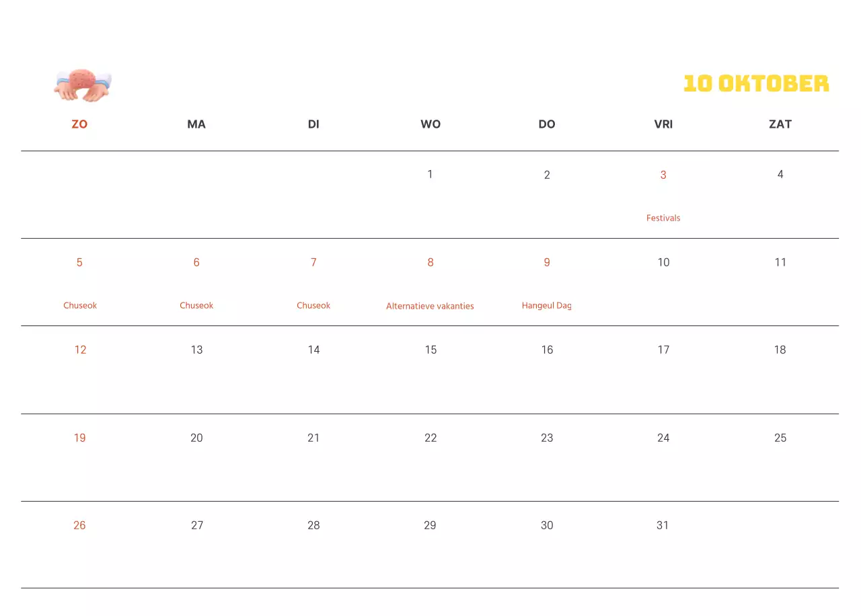Image resolution: width=861 pixels, height=616 pixels.
Task: Click the ZAT column header
Action: coord(780,124)
